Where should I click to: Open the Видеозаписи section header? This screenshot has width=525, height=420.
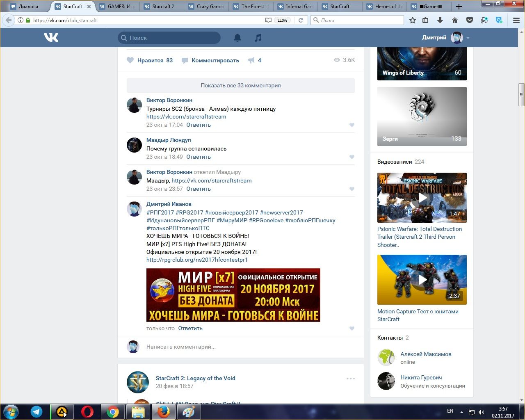pyautogui.click(x=395, y=162)
